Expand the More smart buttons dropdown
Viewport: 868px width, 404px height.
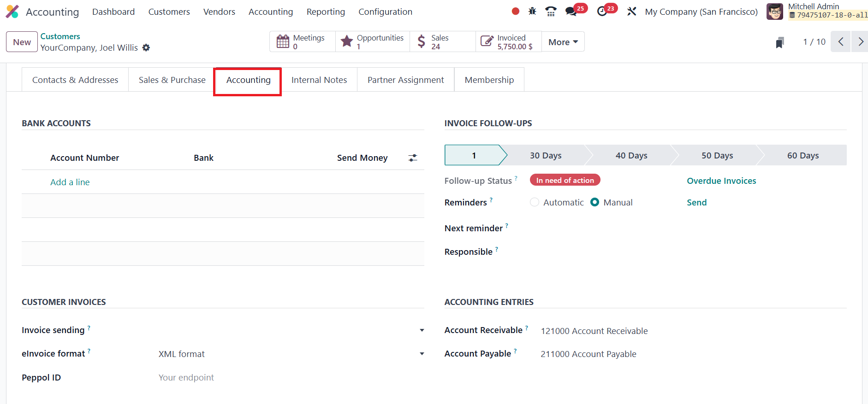click(563, 42)
